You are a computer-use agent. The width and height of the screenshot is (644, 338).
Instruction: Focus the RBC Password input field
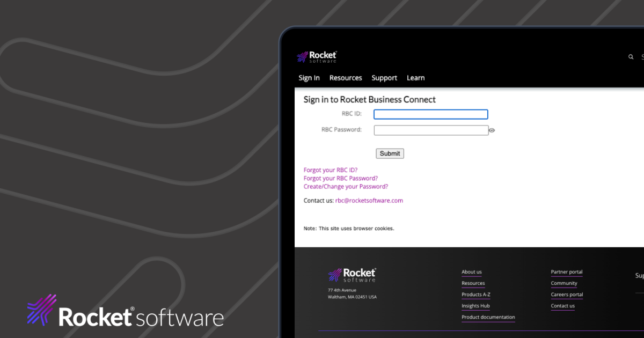tap(431, 130)
